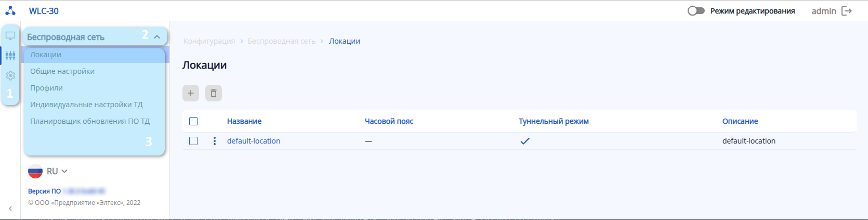868x220 pixels.
Task: Open Профили menu item
Action: [46, 88]
